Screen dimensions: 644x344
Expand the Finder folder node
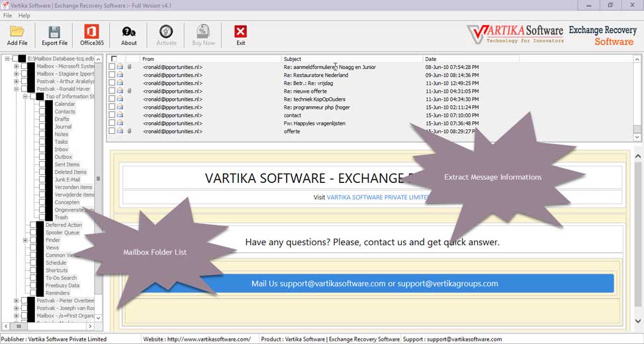click(25, 240)
